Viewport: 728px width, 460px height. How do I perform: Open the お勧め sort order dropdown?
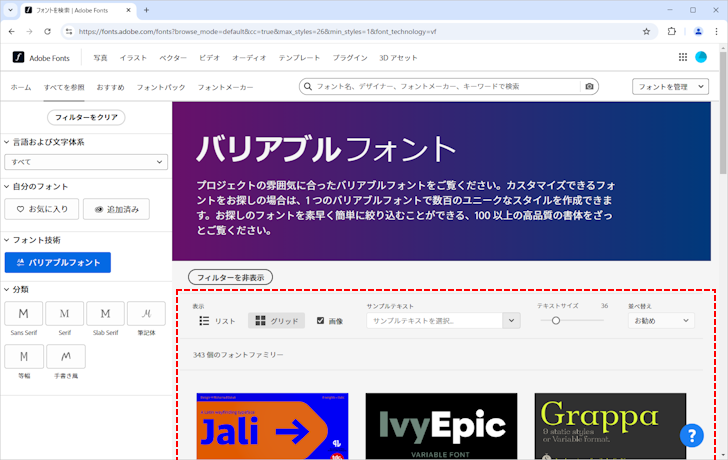[x=661, y=321]
